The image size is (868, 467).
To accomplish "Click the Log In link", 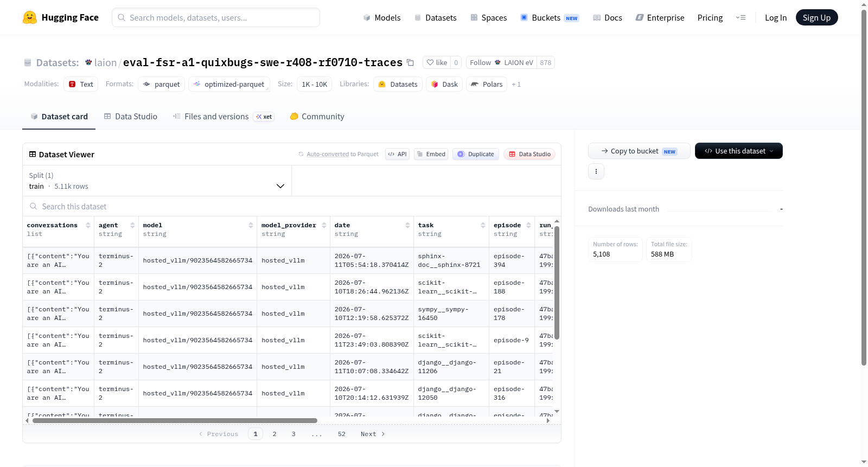I will point(776,18).
